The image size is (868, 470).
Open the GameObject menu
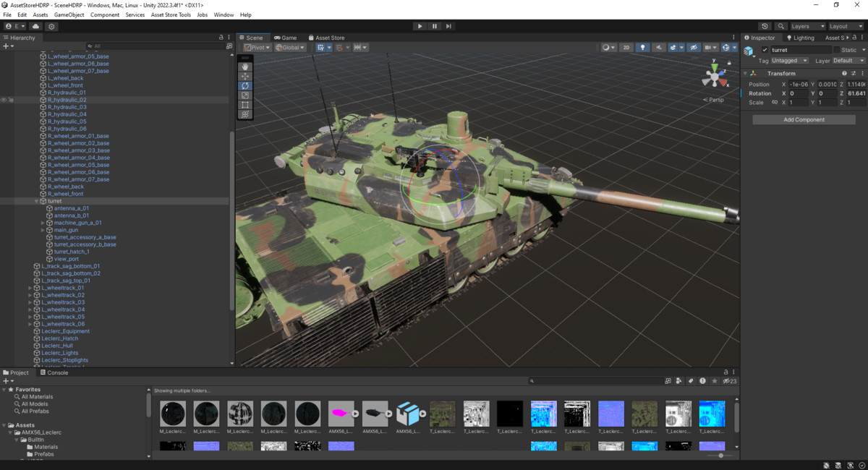[x=69, y=14]
